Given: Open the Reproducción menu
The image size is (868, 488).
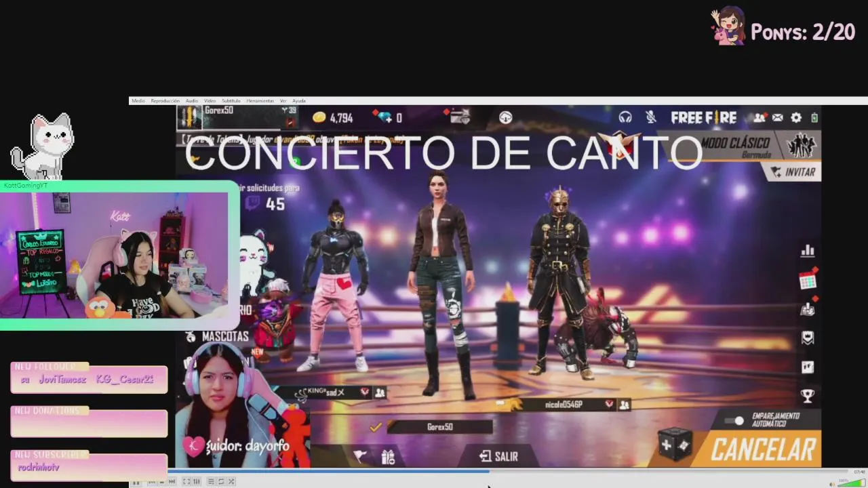Looking at the screenshot, I should click(165, 101).
